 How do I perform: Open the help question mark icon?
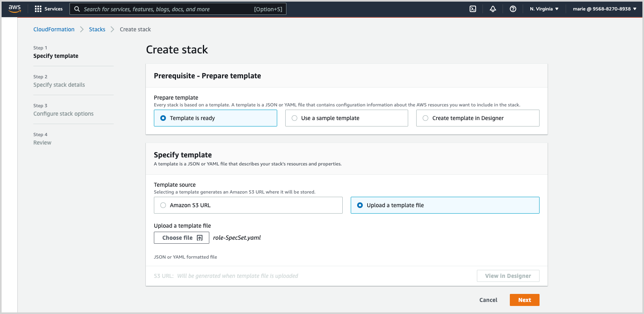click(513, 9)
